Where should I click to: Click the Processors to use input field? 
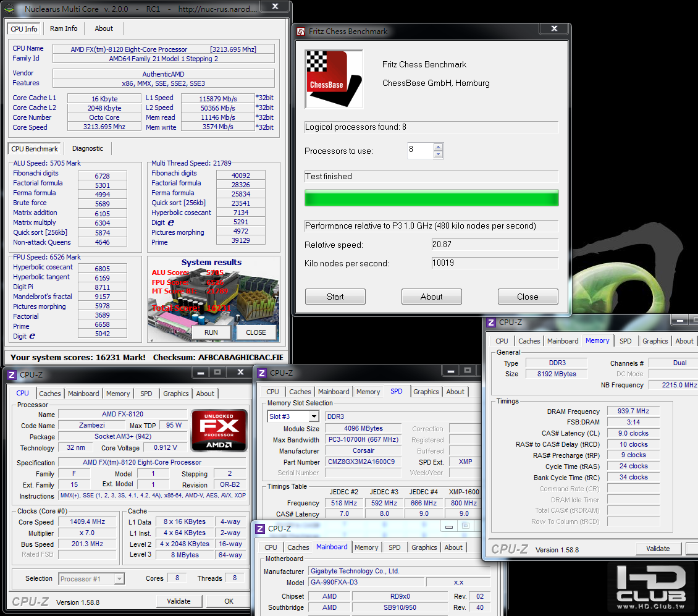click(420, 151)
